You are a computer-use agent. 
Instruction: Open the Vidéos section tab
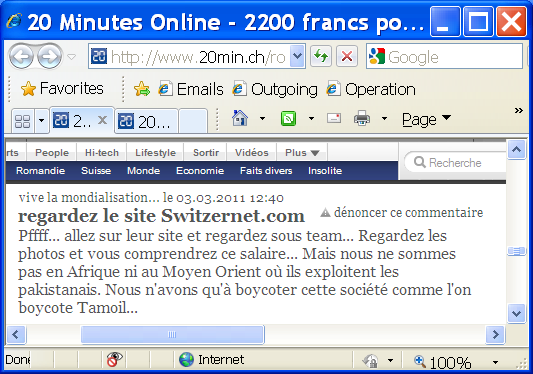(x=252, y=153)
